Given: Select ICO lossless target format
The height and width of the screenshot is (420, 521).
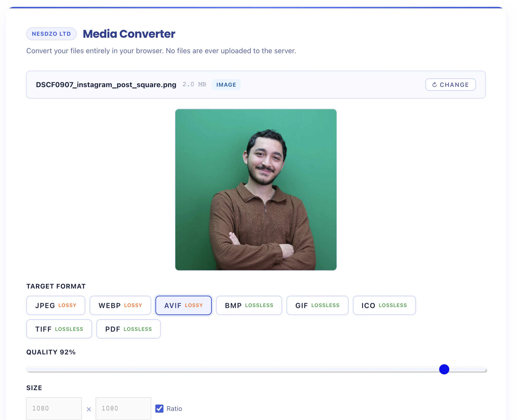Looking at the screenshot, I should 384,305.
